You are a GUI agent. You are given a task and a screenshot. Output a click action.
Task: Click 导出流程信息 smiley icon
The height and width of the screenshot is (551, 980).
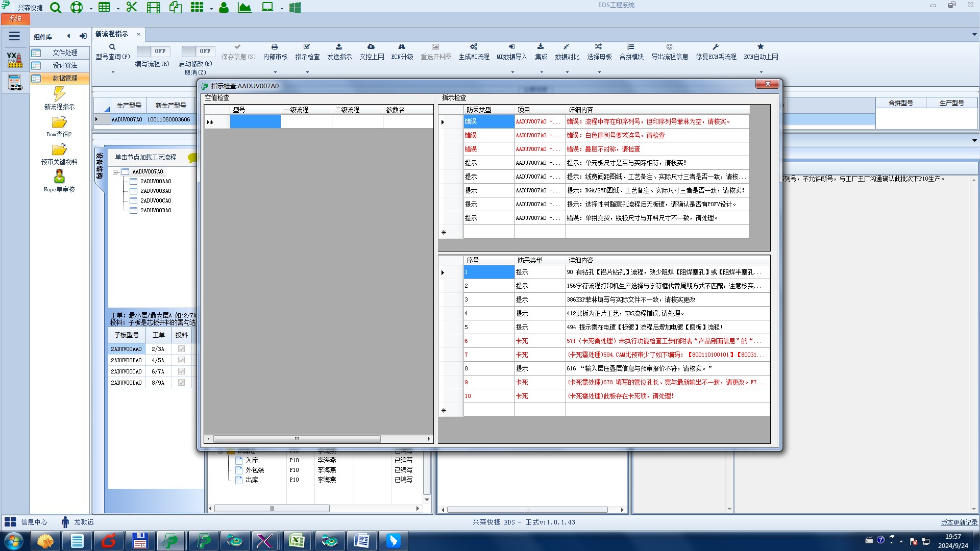[669, 47]
